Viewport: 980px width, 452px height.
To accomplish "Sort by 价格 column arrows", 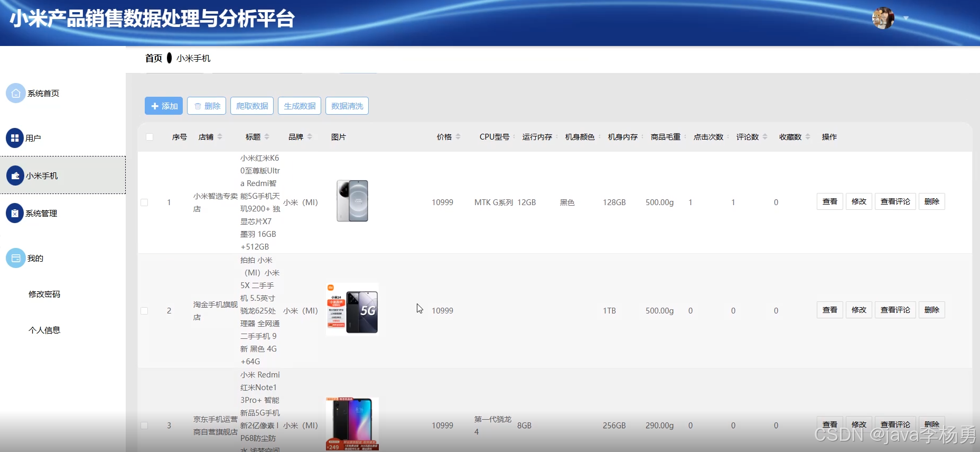I will click(x=458, y=137).
